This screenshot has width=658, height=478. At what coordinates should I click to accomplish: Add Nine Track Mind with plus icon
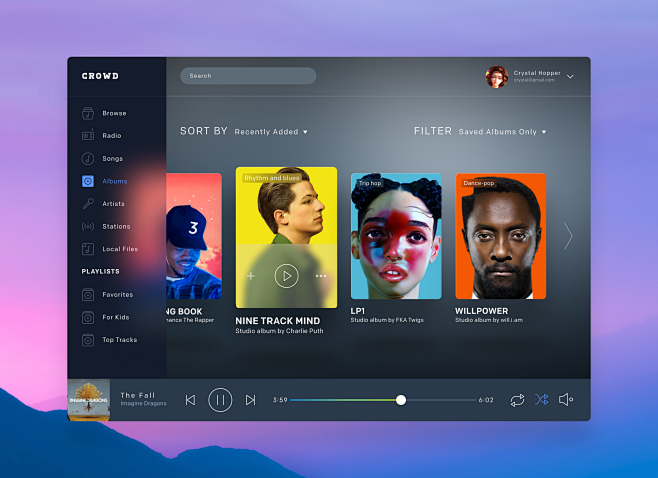point(251,276)
